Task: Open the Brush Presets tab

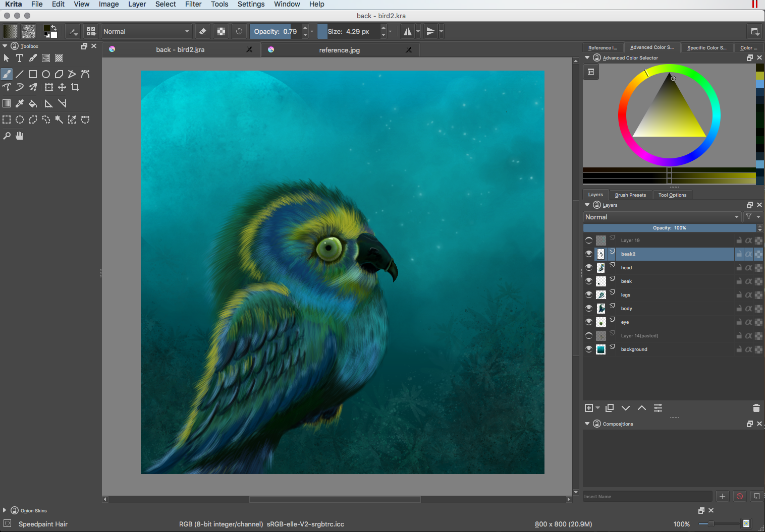Action: (x=630, y=195)
